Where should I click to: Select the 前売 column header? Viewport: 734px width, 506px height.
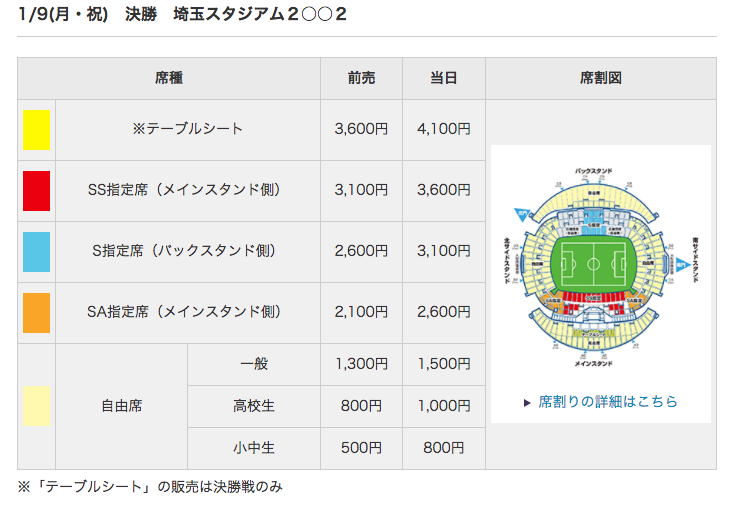361,78
